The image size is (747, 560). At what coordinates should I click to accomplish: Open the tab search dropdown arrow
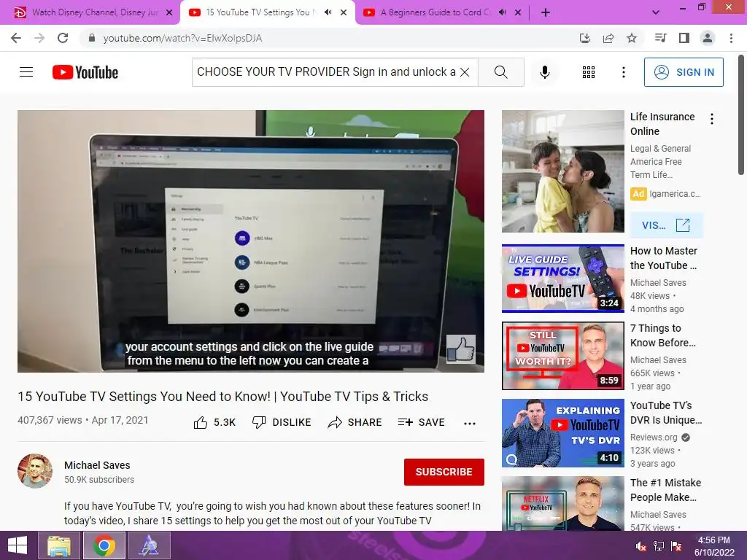click(x=656, y=12)
